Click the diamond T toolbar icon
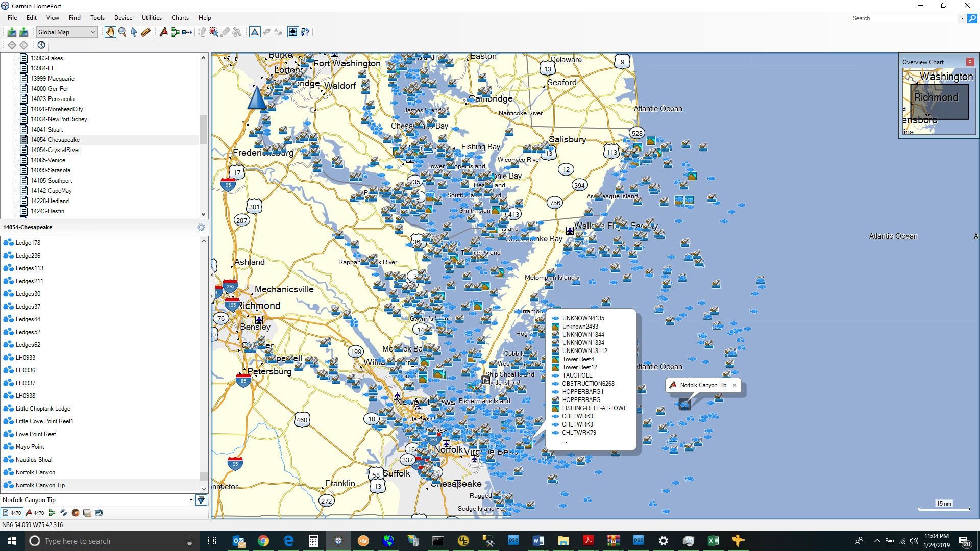 (x=12, y=45)
